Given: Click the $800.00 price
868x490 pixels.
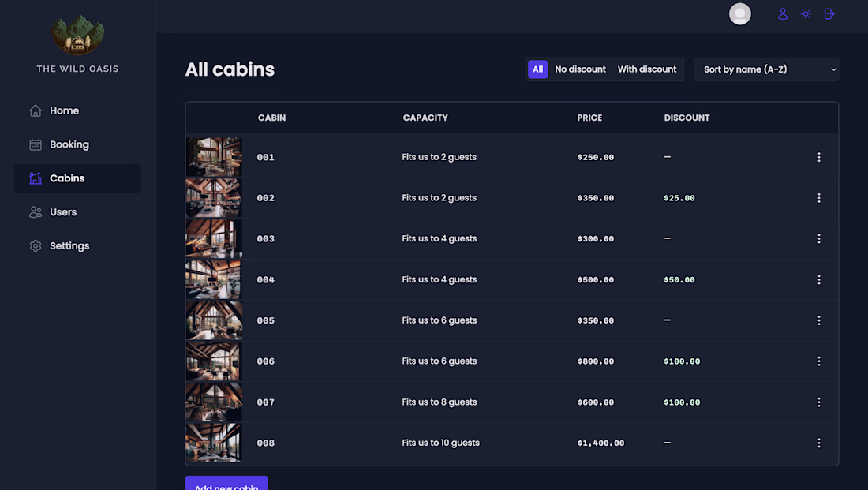Looking at the screenshot, I should [596, 361].
